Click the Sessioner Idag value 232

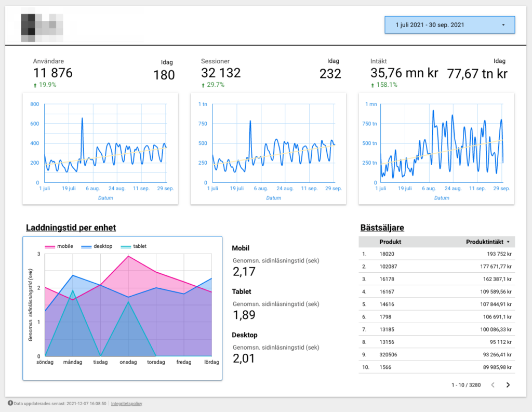point(330,74)
